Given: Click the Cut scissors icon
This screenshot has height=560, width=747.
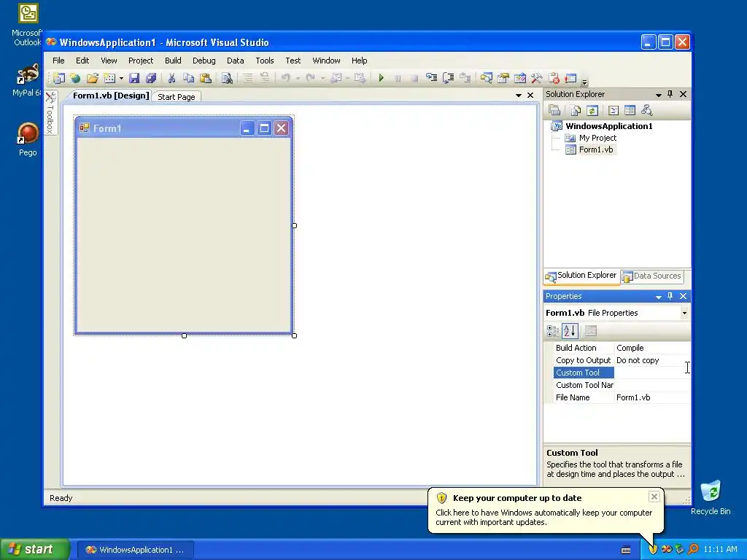Looking at the screenshot, I should pyautogui.click(x=171, y=78).
